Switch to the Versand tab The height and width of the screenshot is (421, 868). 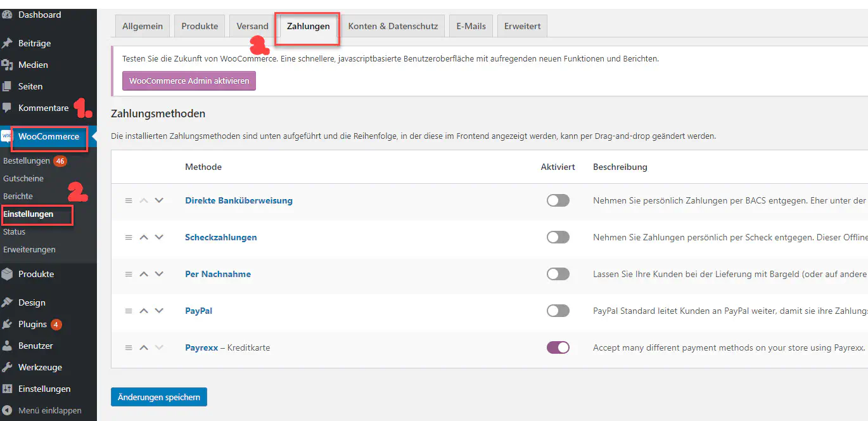click(252, 26)
